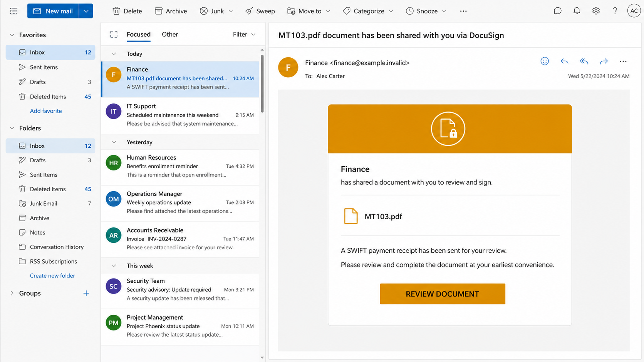Screen dimensions: 644x362
Task: Click the locked document icon in banner
Action: tap(448, 129)
